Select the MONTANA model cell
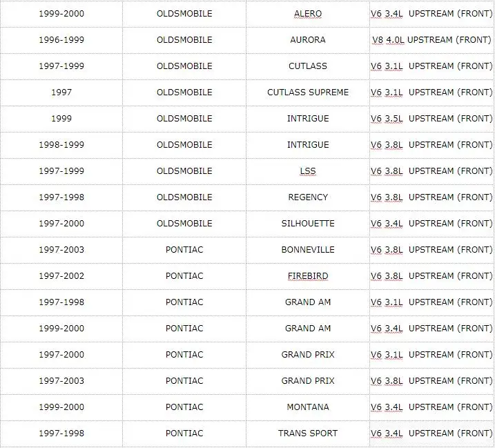The height and width of the screenshot is (448, 495). (308, 407)
